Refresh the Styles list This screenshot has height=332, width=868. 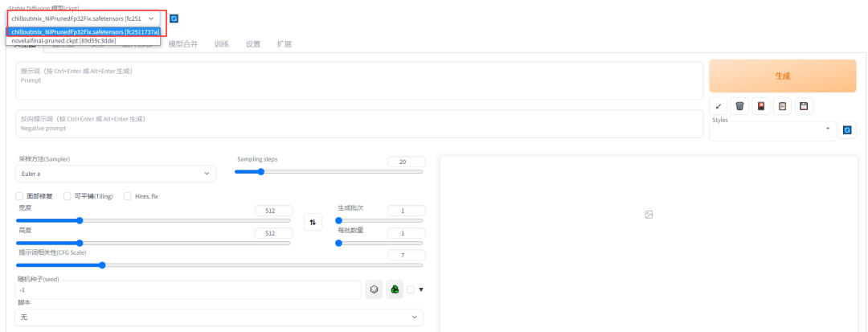(x=847, y=130)
